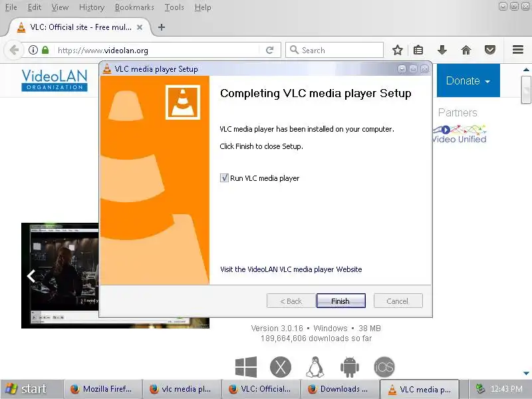Uncheck the Run VLC media player checkbox
The image size is (532, 399).
(x=224, y=178)
